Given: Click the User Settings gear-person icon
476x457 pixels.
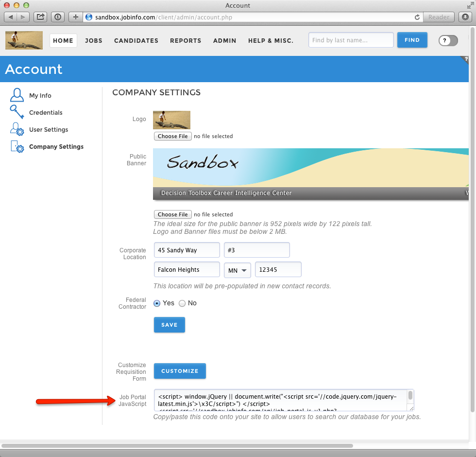Looking at the screenshot, I should [x=17, y=129].
